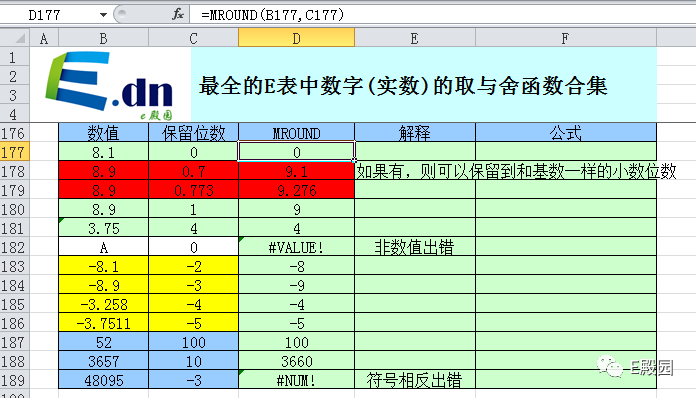The width and height of the screenshot is (696, 398).
Task: Select row 182 header
Action: coord(15,247)
